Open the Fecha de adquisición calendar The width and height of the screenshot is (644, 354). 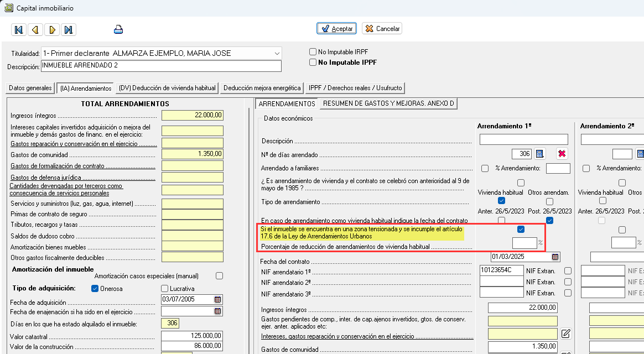[x=217, y=299]
